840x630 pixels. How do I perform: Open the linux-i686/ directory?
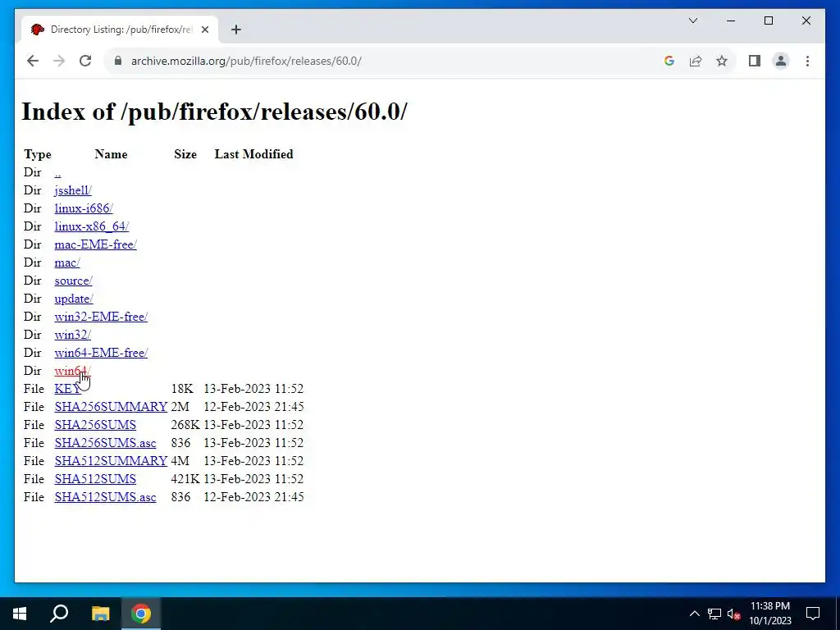(x=84, y=208)
